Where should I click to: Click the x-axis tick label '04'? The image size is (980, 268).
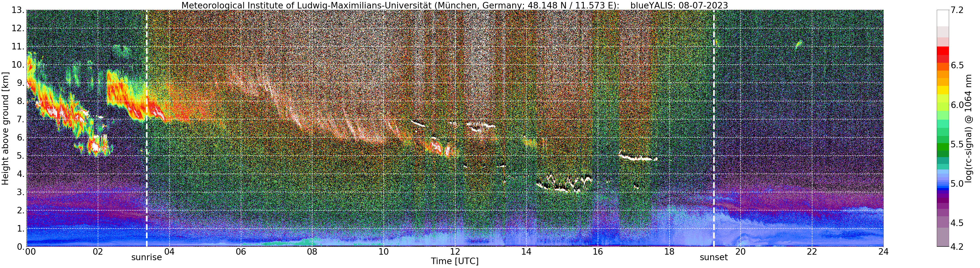click(169, 252)
